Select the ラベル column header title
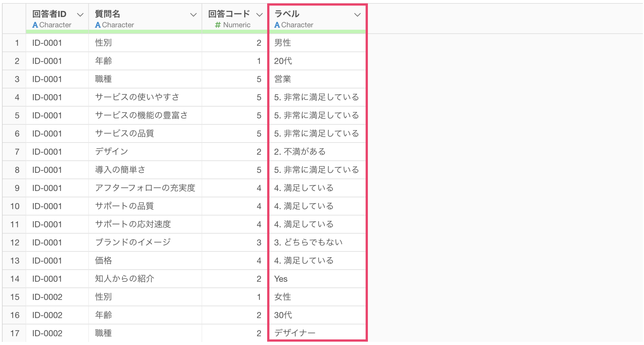The image size is (644, 345). (x=287, y=14)
